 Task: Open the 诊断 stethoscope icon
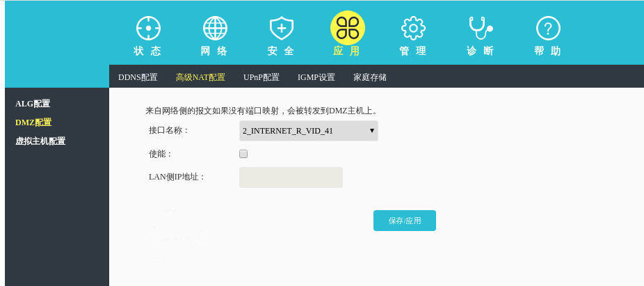(x=481, y=28)
